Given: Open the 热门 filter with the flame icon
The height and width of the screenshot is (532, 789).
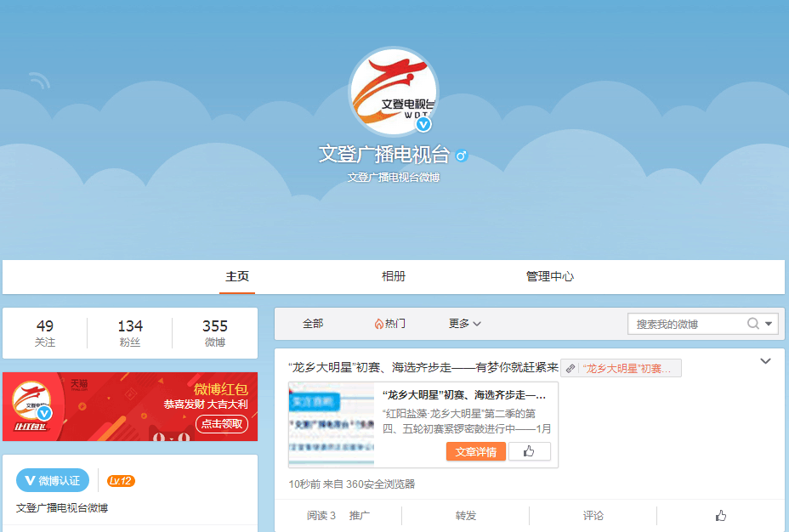Looking at the screenshot, I should (389, 324).
